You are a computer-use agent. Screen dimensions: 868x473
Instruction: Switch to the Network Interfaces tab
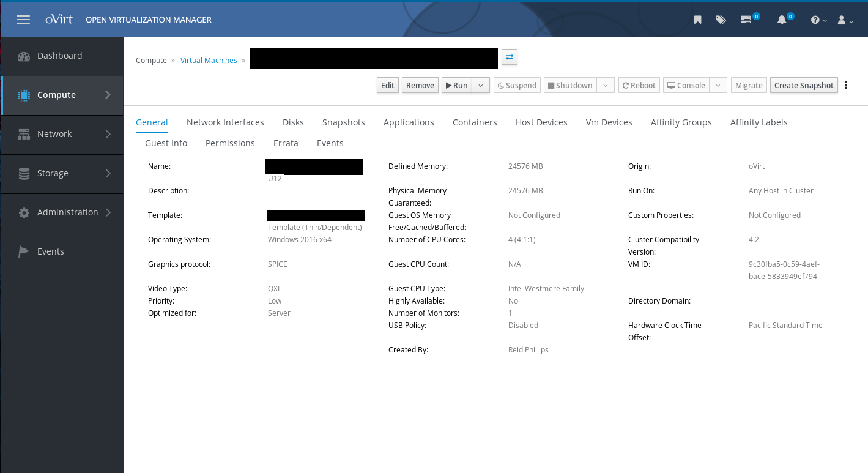pyautogui.click(x=225, y=122)
